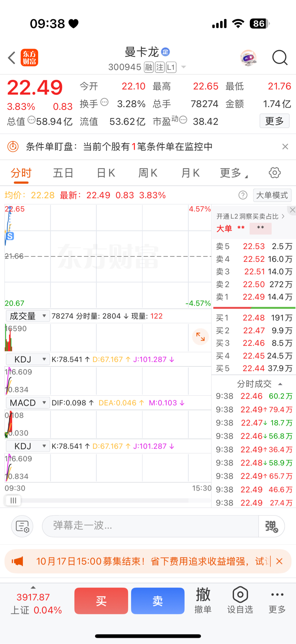This screenshot has width=296, height=644.
Task: Tap the S marker on chart
Action: pos(10,236)
